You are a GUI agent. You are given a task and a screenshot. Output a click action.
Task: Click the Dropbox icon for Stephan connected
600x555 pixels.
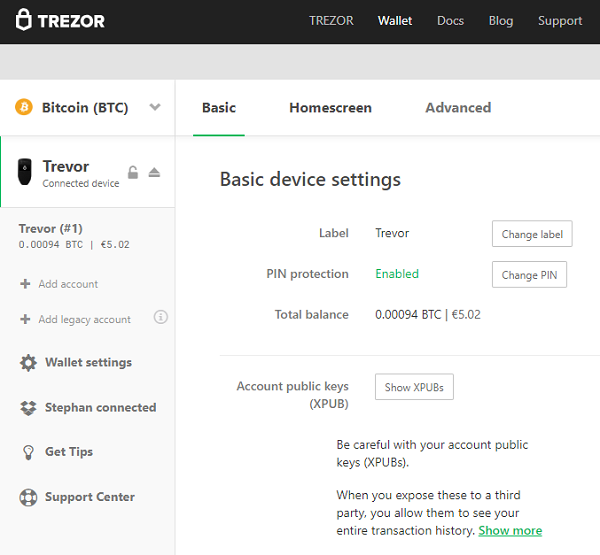coord(28,408)
